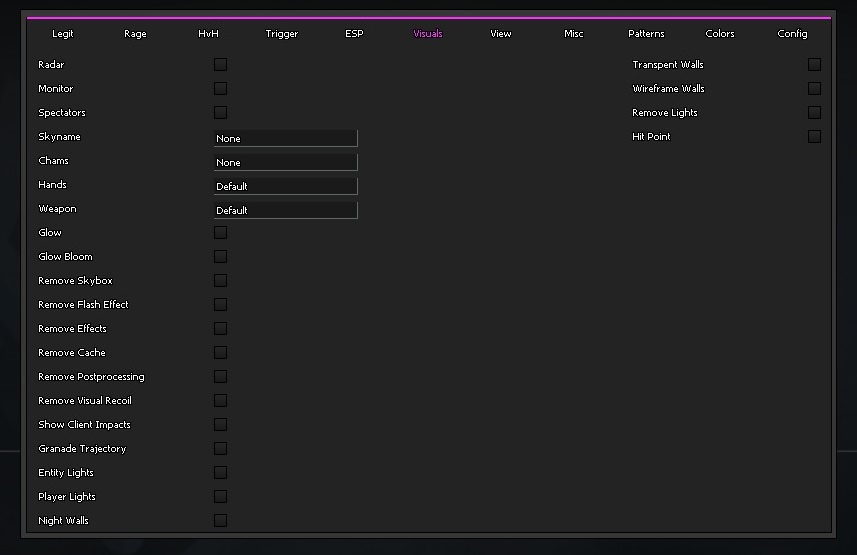Expand the Hands dropdown

point(285,186)
